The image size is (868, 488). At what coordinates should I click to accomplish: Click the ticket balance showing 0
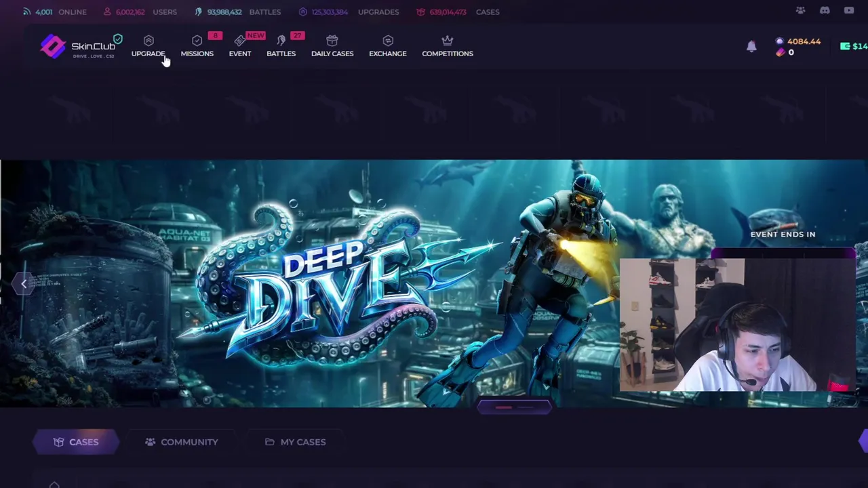tap(785, 52)
